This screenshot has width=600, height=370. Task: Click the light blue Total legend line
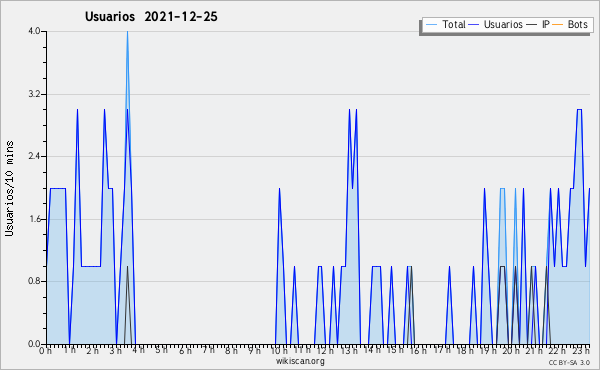coord(431,25)
